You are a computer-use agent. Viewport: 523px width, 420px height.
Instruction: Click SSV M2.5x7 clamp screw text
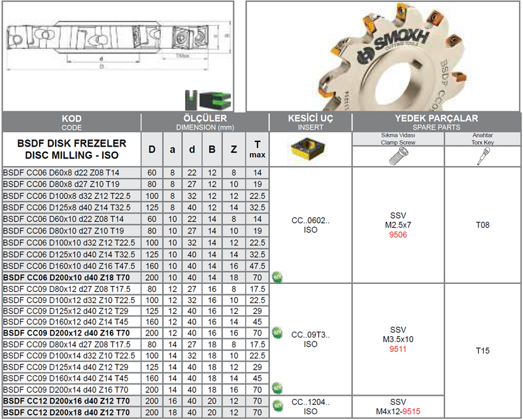[398, 220]
